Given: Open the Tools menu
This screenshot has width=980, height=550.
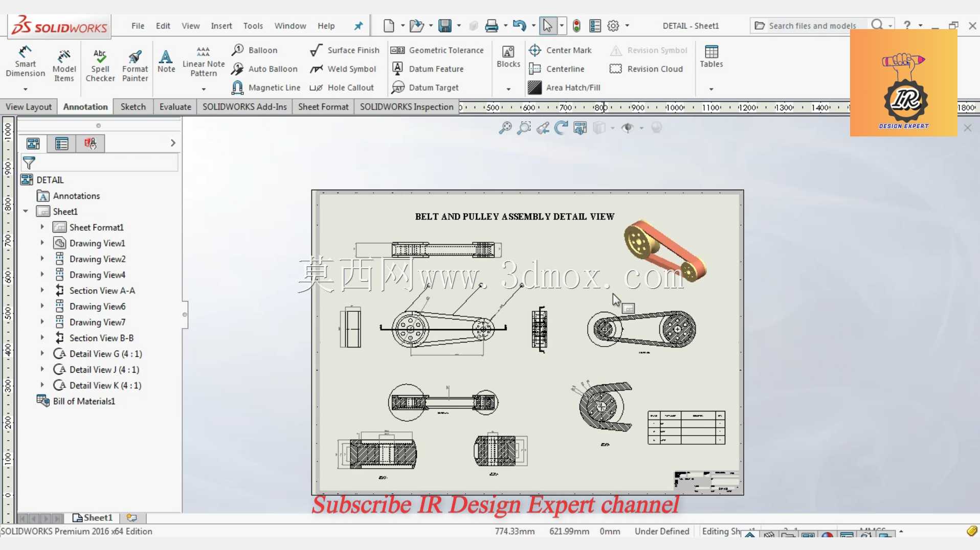Looking at the screenshot, I should [x=253, y=26].
